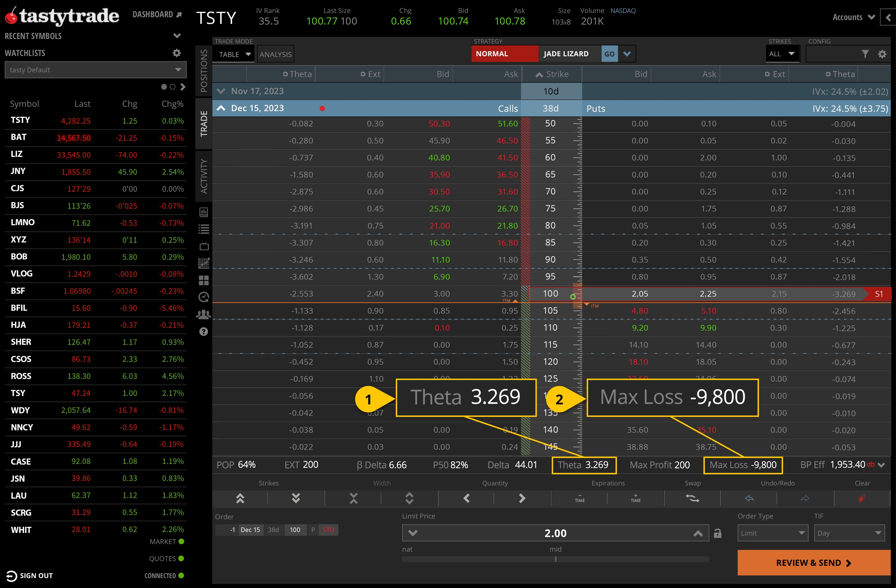The image size is (896, 588).
Task: Open the tasty Default watchlist dropdown
Action: point(95,70)
